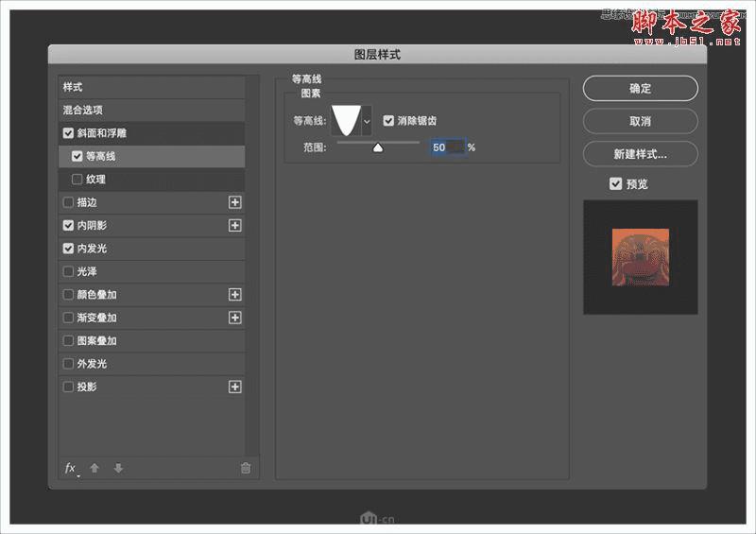Enable the 外发光 checkbox
Viewport: 756px width, 534px height.
click(x=68, y=364)
